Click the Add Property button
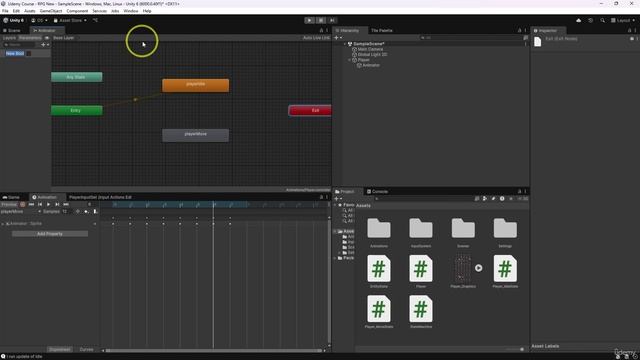 (x=50, y=234)
